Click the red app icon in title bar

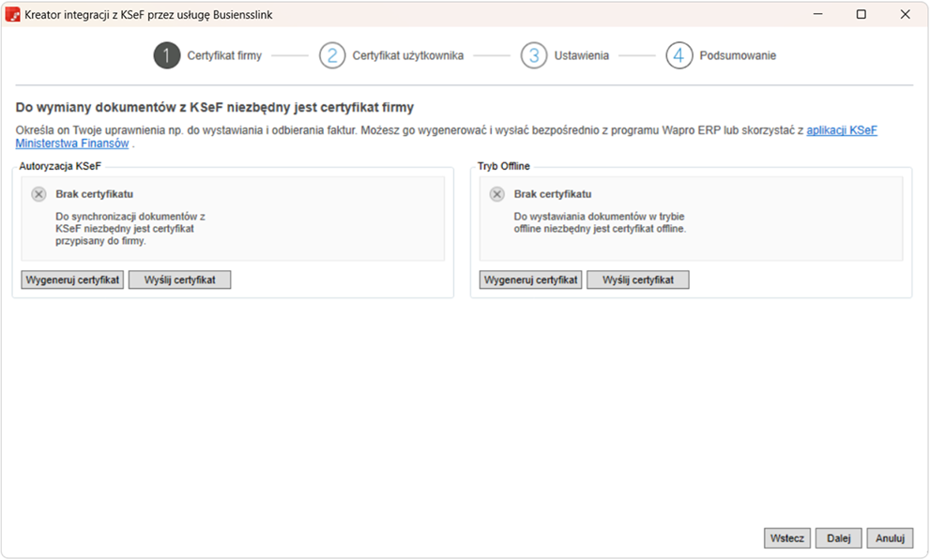pyautogui.click(x=13, y=15)
